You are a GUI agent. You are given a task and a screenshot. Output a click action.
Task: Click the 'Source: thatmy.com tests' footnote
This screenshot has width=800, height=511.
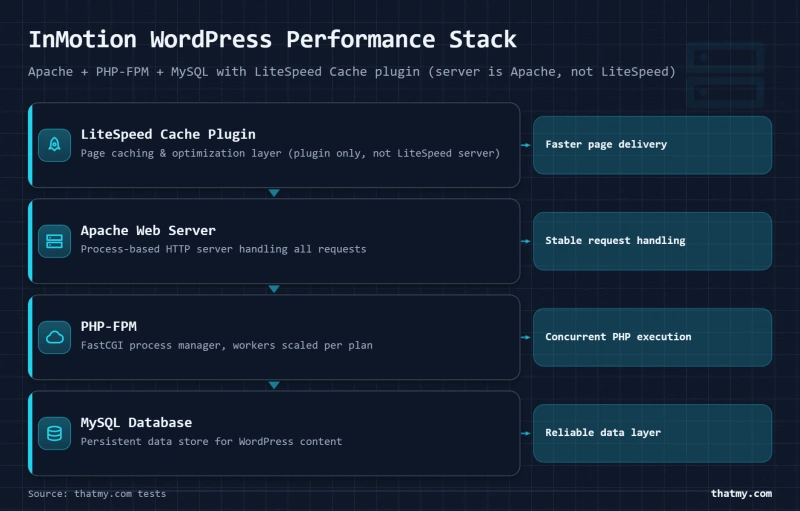click(x=97, y=494)
